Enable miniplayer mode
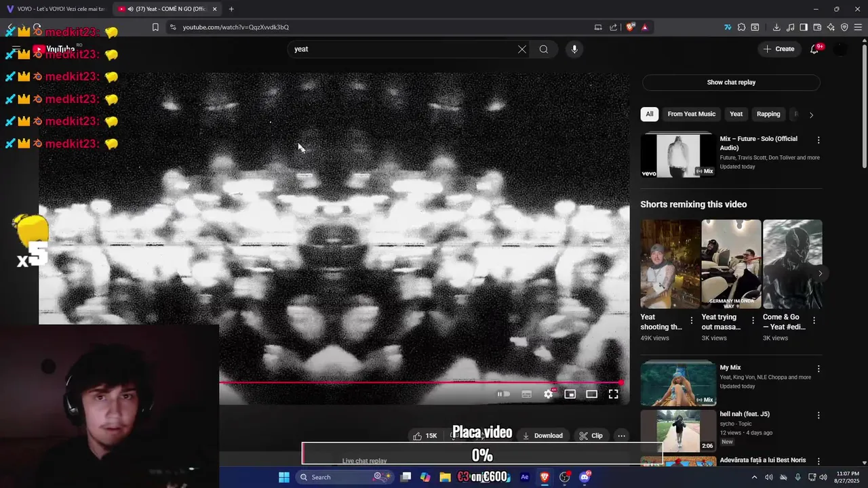The height and width of the screenshot is (488, 868). (570, 394)
